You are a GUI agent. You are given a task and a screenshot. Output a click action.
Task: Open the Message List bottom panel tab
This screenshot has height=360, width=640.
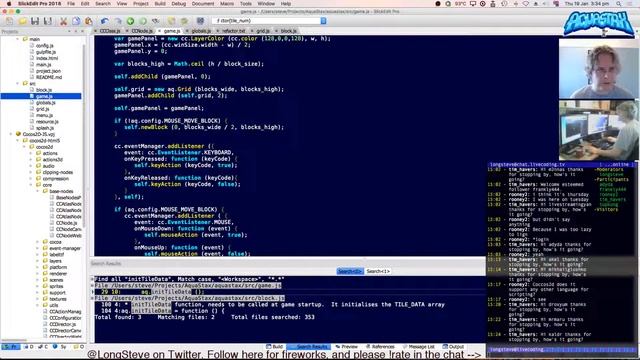(x=419, y=347)
